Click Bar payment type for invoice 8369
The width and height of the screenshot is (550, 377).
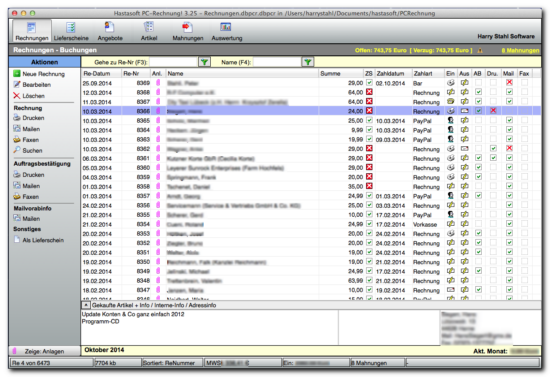(x=417, y=83)
